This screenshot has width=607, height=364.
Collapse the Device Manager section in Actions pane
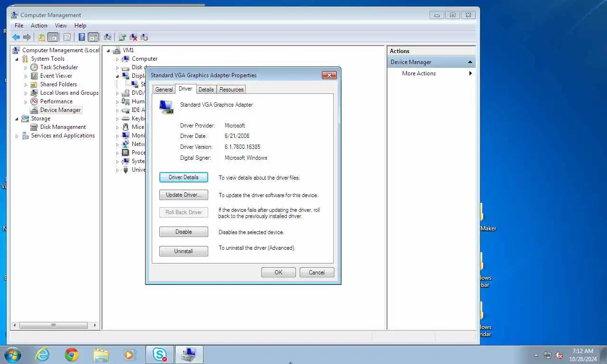coord(470,62)
